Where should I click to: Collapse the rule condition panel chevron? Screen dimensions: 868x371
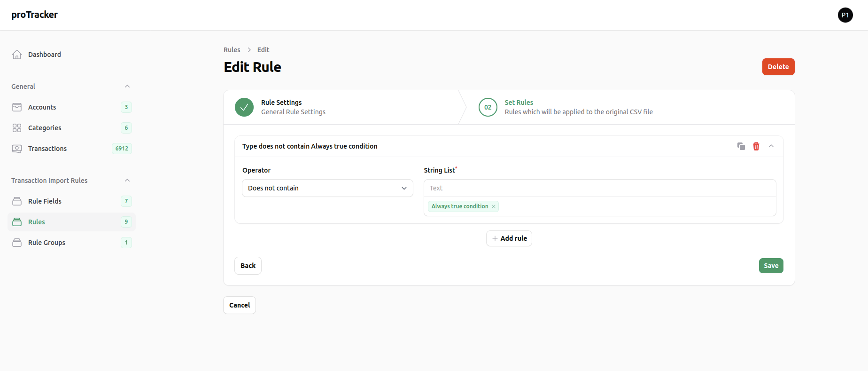pos(771,146)
